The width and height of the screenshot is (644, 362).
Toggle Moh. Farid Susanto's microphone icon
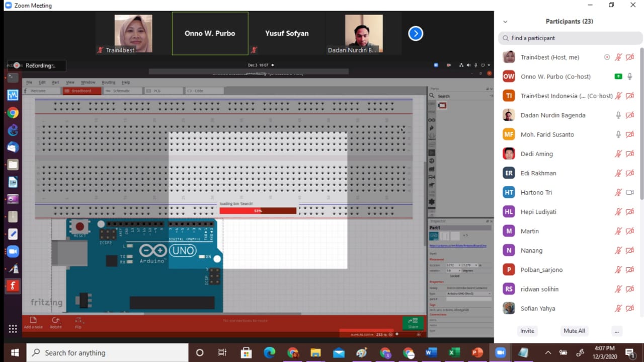tap(618, 134)
